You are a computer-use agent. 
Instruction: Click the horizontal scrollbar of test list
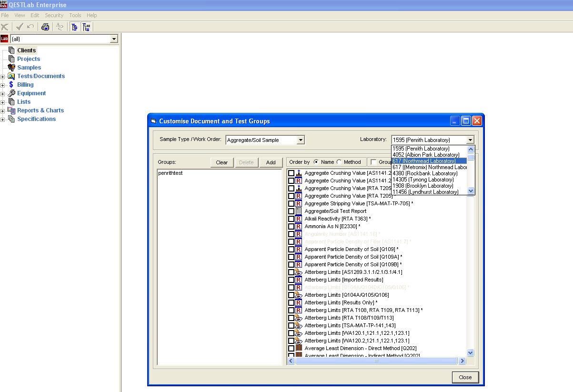pyautogui.click(x=376, y=361)
